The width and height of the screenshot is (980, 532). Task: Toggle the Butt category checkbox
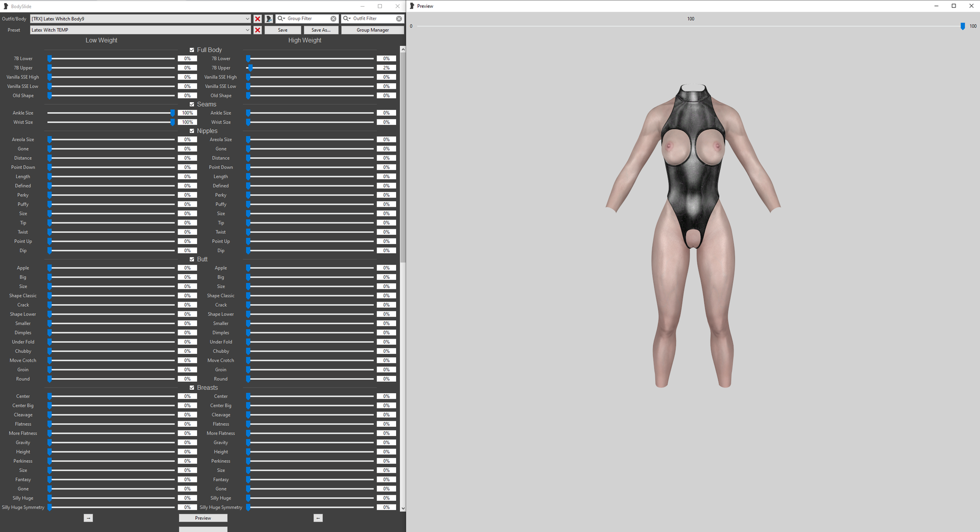192,259
